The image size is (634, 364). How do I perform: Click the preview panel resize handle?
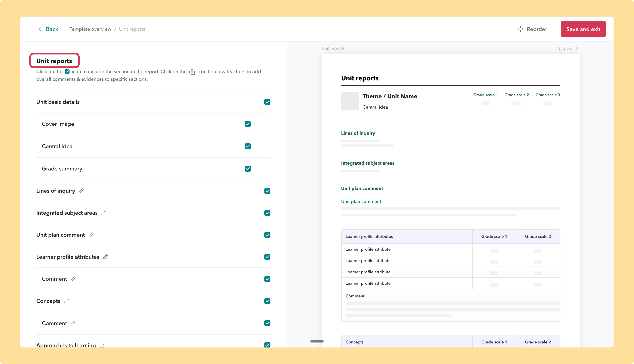coord(317,341)
